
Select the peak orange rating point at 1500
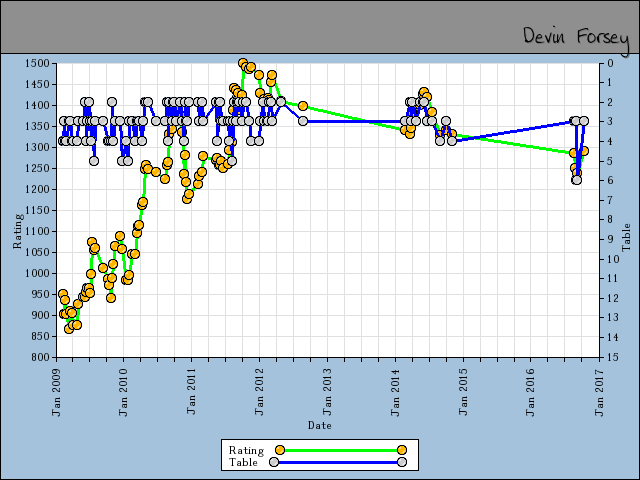click(x=243, y=63)
